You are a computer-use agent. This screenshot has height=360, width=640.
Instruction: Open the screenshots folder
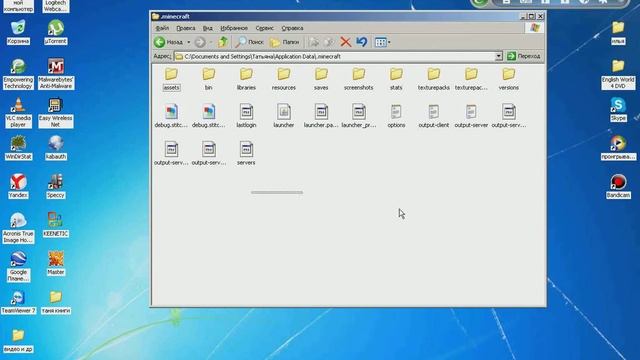click(358, 79)
